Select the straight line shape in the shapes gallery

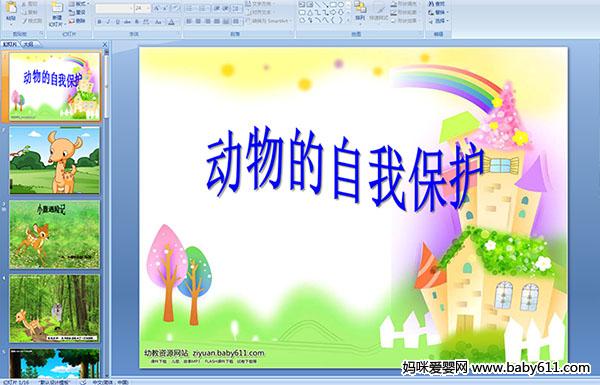coord(317,4)
